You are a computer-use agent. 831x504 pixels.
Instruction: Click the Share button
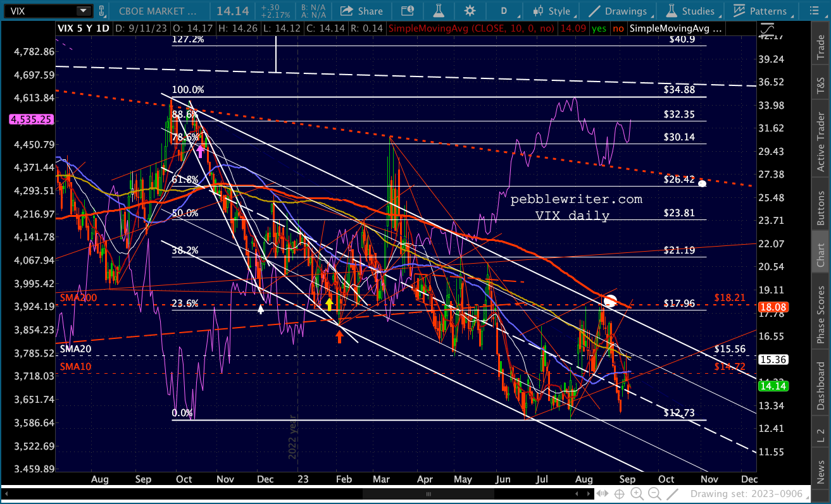(x=361, y=11)
